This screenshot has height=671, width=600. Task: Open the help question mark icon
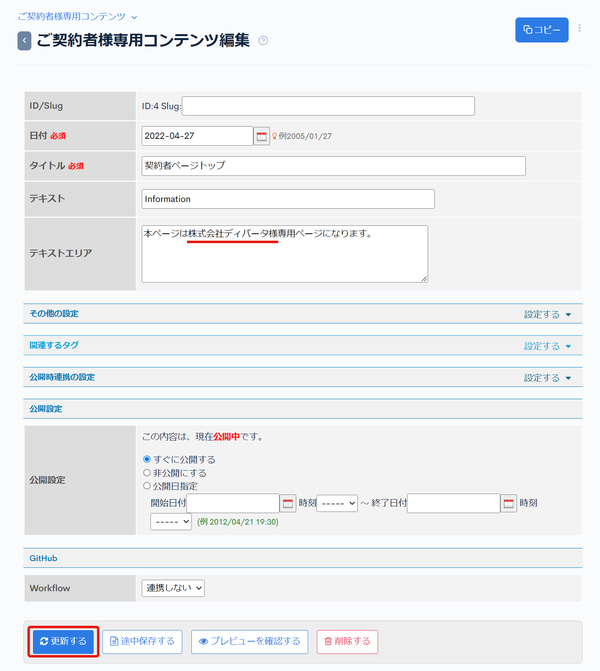pyautogui.click(x=263, y=41)
